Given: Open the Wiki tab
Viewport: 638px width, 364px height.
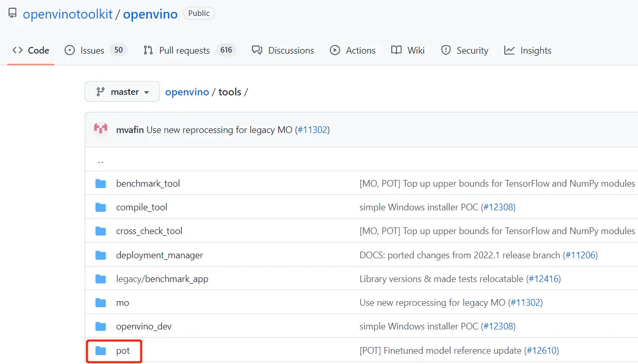Looking at the screenshot, I should [408, 50].
